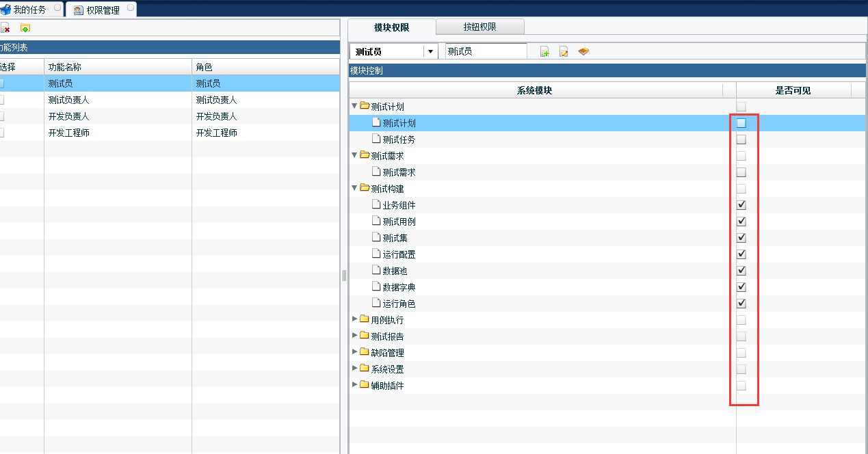Uncheck the 运行角色 visibility checkbox
The image size is (868, 454).
[741, 304]
